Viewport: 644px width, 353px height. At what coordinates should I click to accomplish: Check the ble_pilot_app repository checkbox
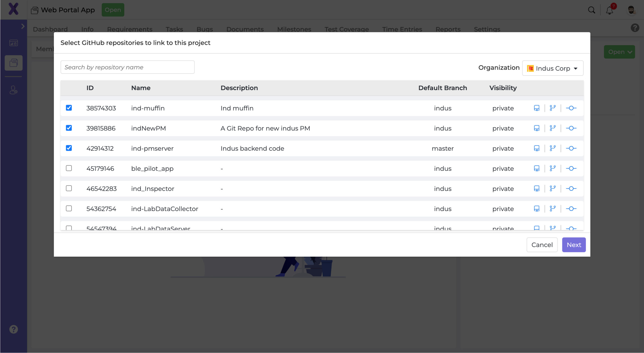[x=69, y=168]
